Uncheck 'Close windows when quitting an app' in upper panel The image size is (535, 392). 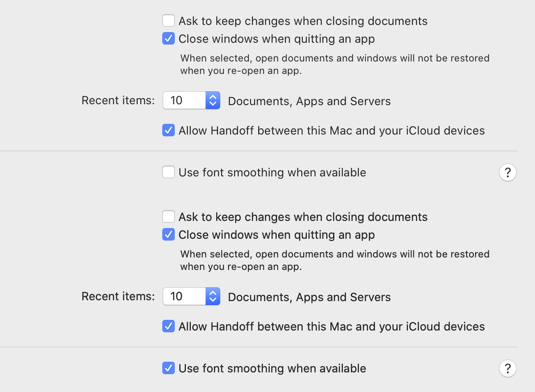point(169,39)
